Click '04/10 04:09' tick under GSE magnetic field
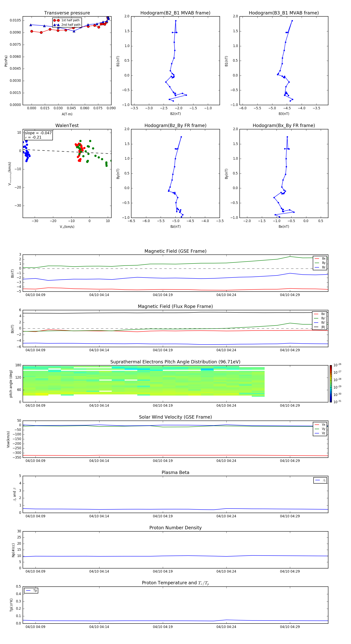 pos(35,295)
